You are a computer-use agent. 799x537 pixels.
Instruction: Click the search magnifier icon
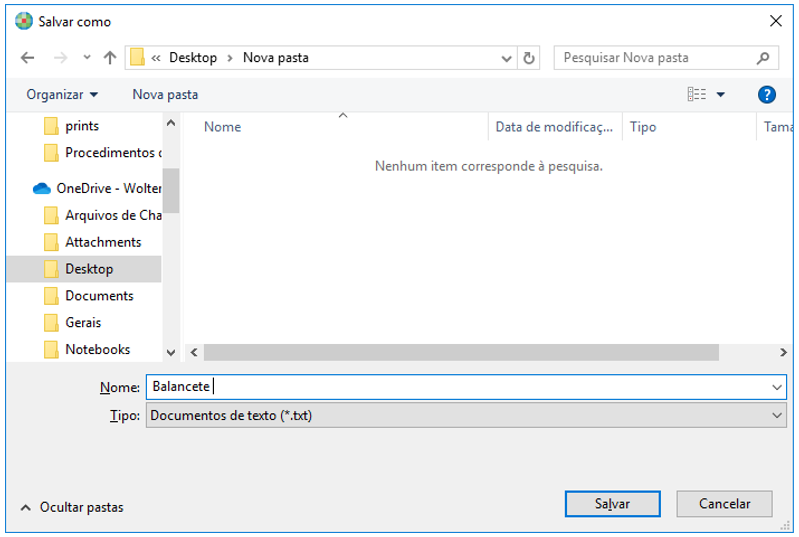(763, 58)
